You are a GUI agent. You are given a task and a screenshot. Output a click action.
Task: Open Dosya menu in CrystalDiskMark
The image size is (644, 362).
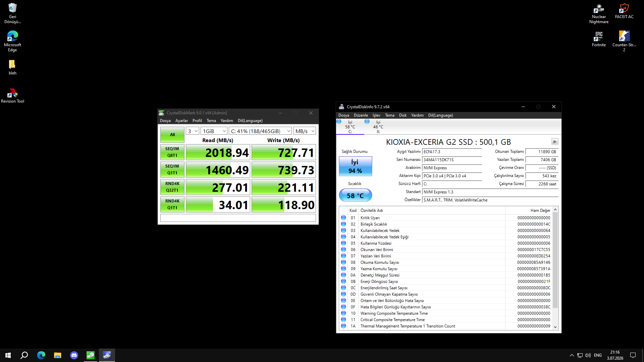click(165, 121)
